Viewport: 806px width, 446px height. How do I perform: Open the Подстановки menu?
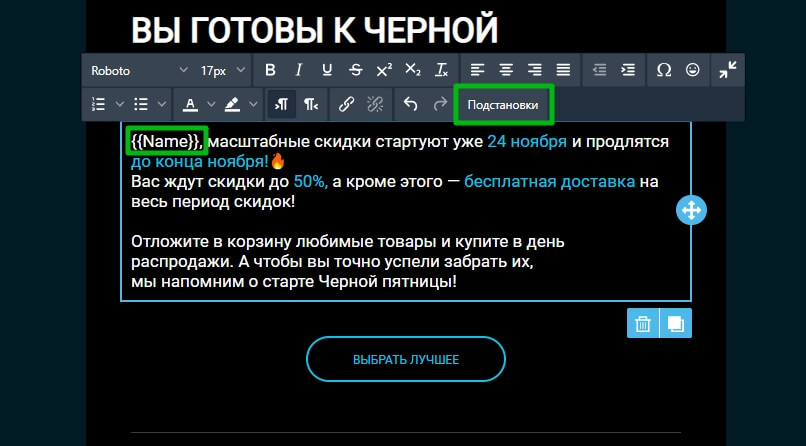[503, 105]
